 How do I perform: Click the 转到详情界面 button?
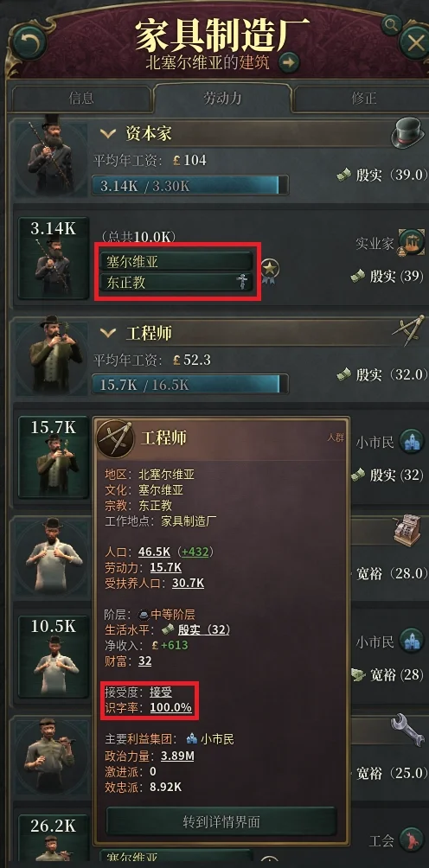tap(221, 821)
